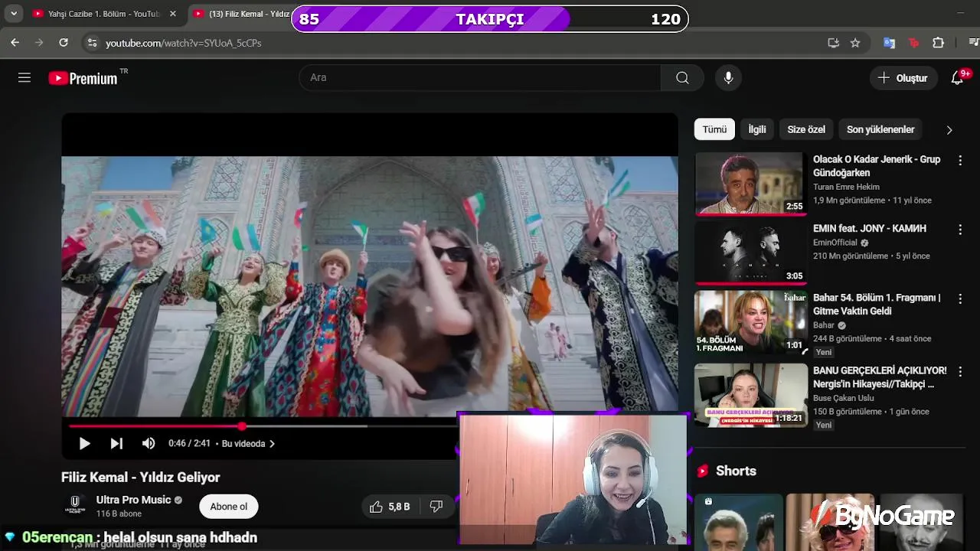Open Google Translate extension icon
This screenshot has height=551, width=980.
click(889, 43)
